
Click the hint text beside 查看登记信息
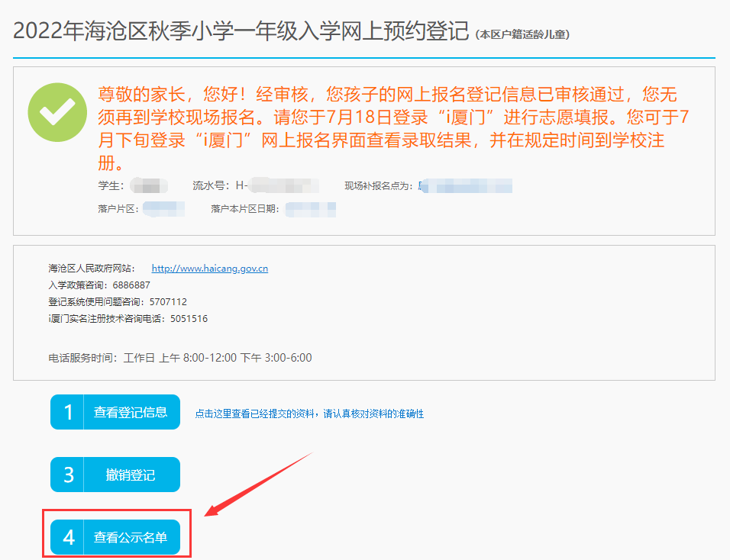(308, 414)
